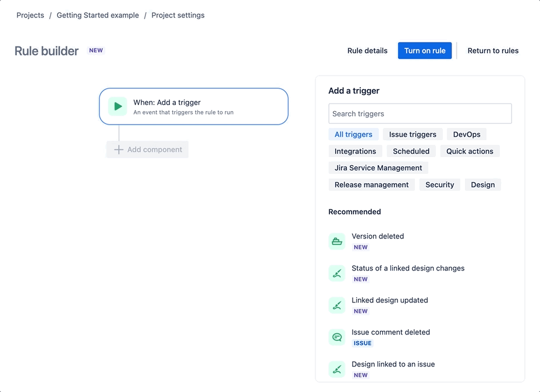This screenshot has width=540, height=392.
Task: Go back via Return to rules
Action: point(493,51)
